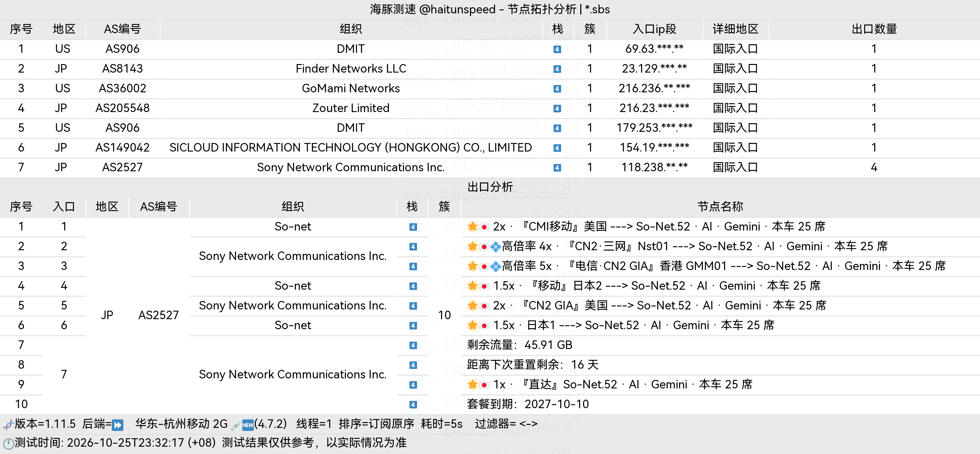The width and height of the screenshot is (980, 454).
Task: Click the 套餐到期: 2027-10-10 row
Action: [528, 404]
